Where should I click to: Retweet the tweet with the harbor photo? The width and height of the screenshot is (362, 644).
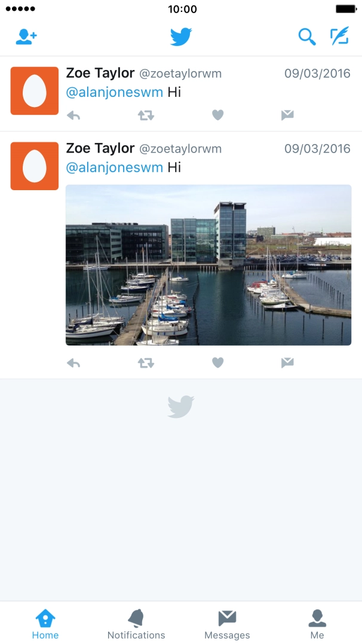pos(145,362)
